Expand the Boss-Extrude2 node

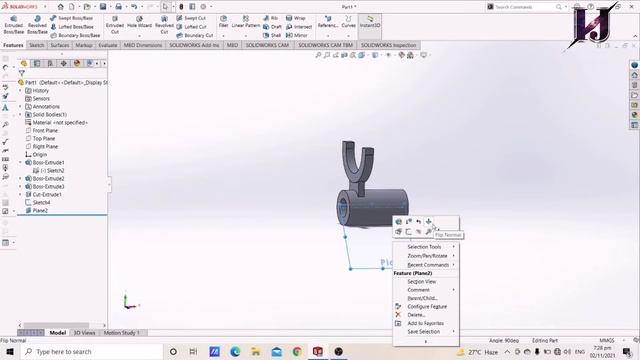(x=20, y=178)
